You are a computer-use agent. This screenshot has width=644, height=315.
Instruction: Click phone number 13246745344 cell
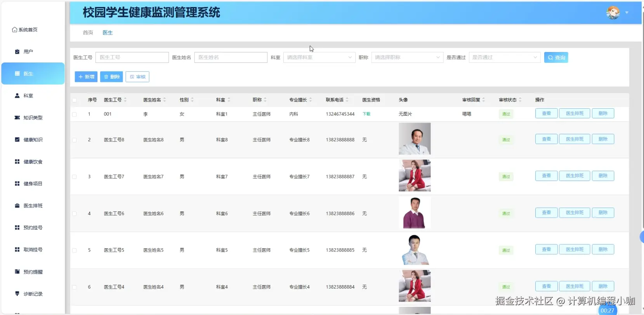(x=340, y=114)
